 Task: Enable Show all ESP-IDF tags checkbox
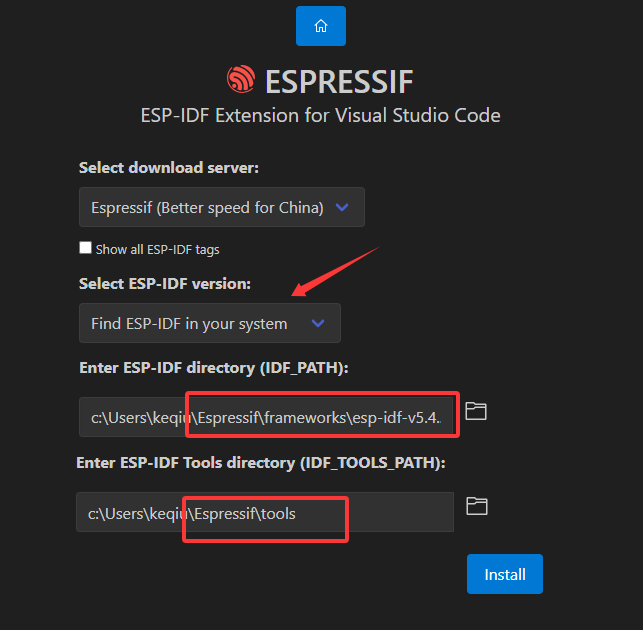pos(86,248)
